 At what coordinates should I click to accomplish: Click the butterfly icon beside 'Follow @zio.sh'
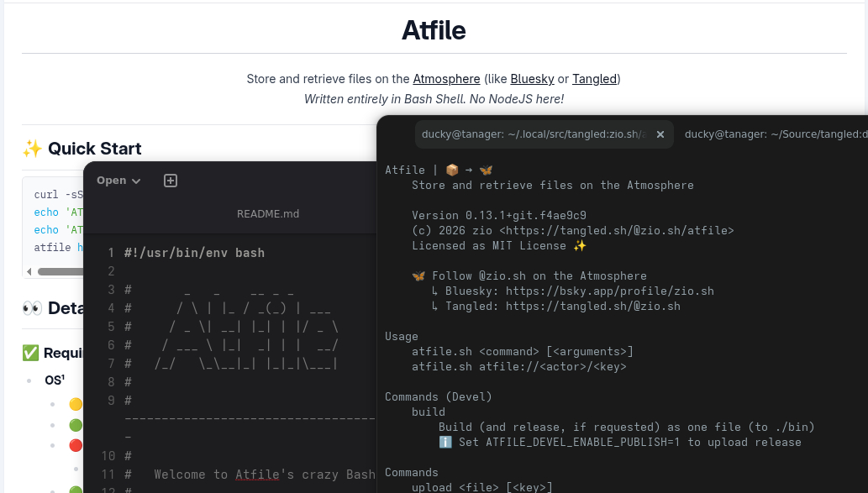[418, 276]
